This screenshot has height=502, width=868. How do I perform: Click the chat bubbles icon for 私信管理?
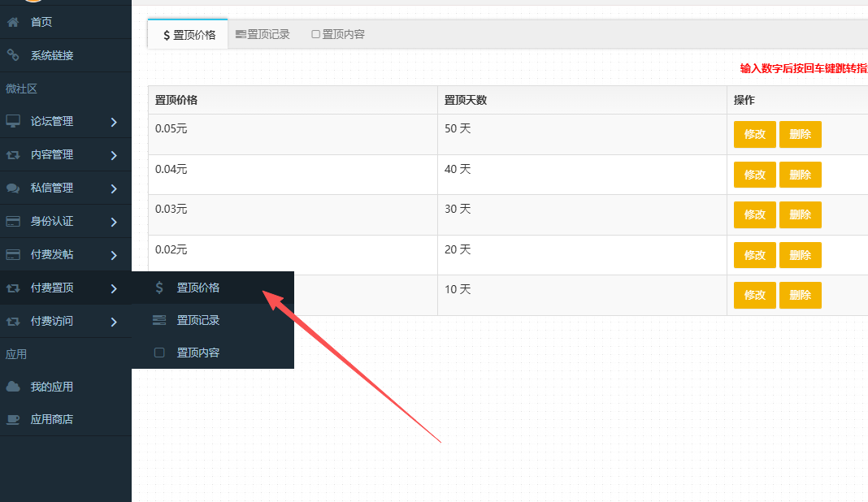13,188
